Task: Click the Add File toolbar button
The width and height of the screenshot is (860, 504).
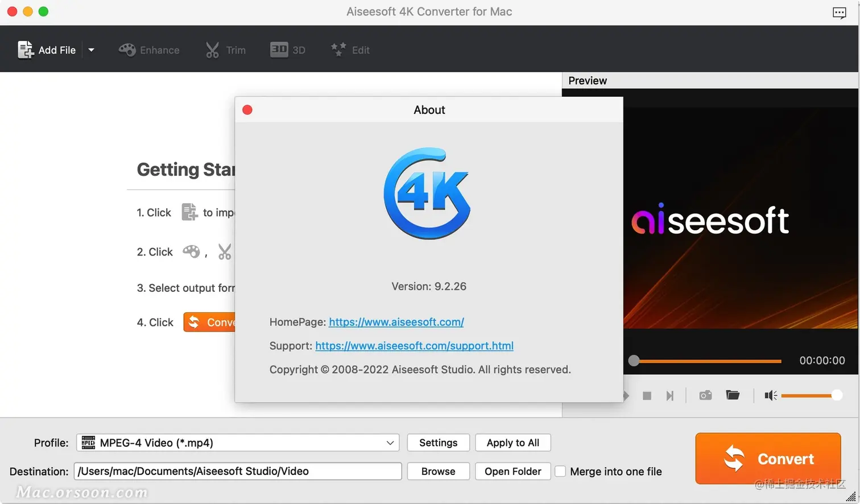Action: pyautogui.click(x=47, y=50)
